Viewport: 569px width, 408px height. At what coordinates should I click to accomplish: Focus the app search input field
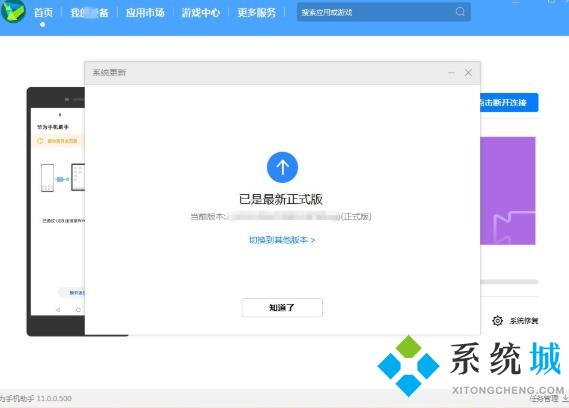384,12
